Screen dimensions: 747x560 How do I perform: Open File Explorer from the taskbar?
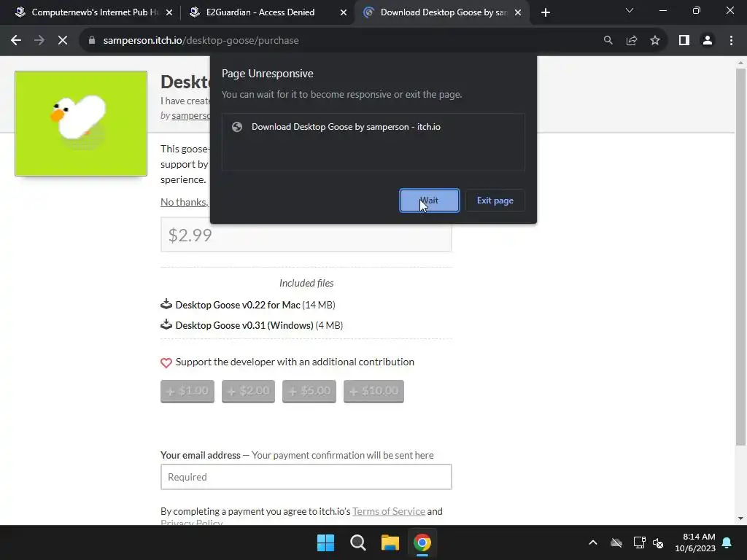[x=390, y=542]
